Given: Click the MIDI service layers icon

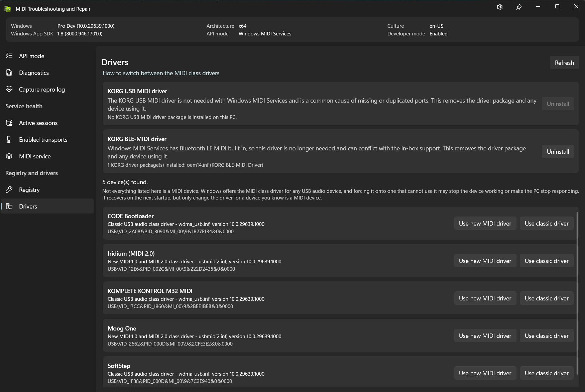Looking at the screenshot, I should click(9, 156).
